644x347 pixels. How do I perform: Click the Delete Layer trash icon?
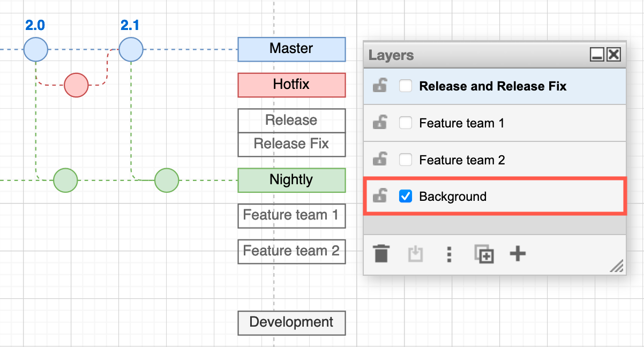pos(381,254)
